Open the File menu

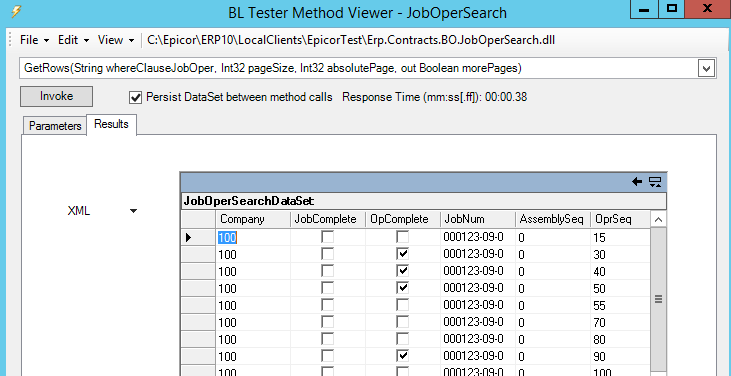(x=34, y=40)
